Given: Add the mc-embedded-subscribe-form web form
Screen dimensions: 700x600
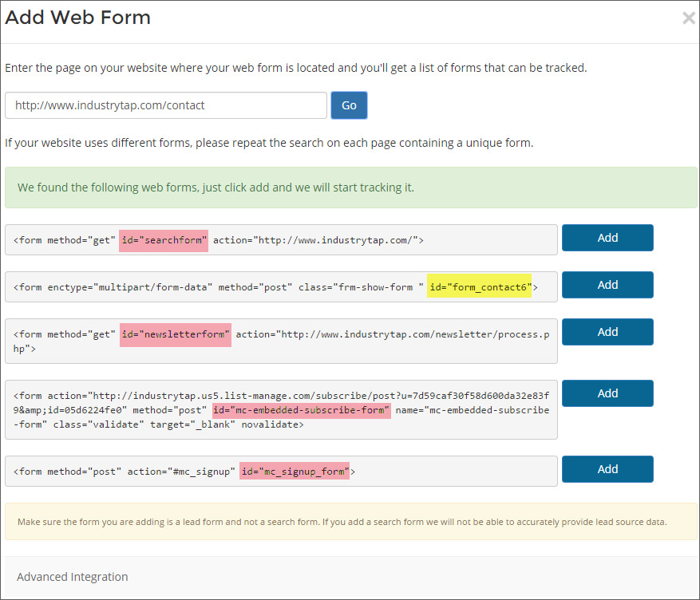Looking at the screenshot, I should tap(607, 393).
